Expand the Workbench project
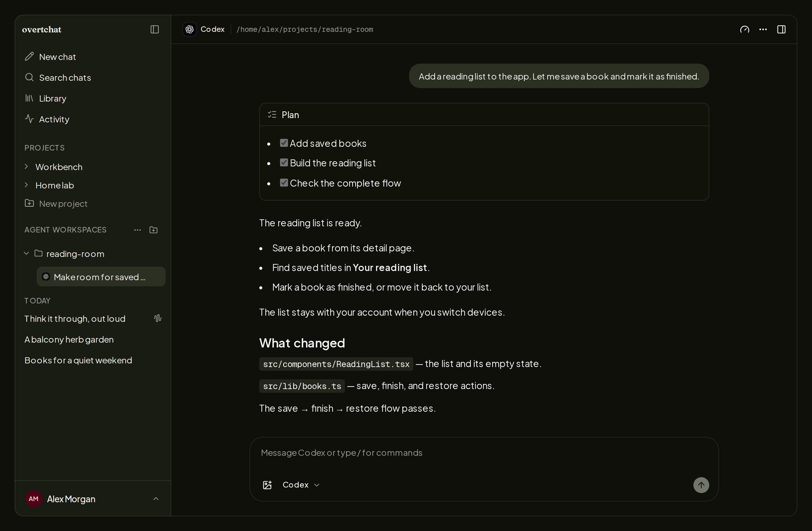 point(26,166)
